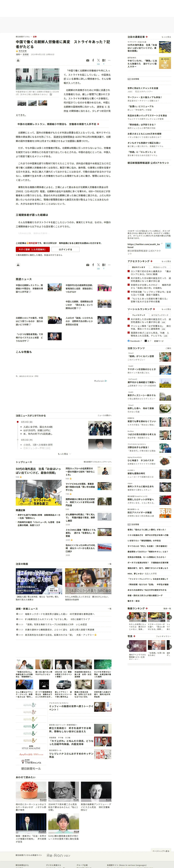Open the フォトギャラリー link beside 写真
The height and width of the screenshot is (868, 174).
[164, 636]
